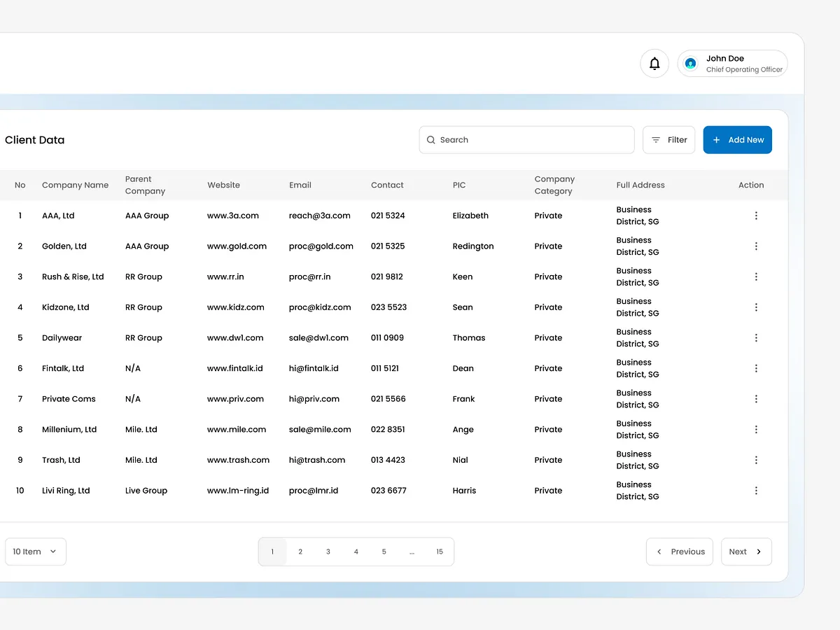
Task: Click the Add New button
Action: (738, 140)
